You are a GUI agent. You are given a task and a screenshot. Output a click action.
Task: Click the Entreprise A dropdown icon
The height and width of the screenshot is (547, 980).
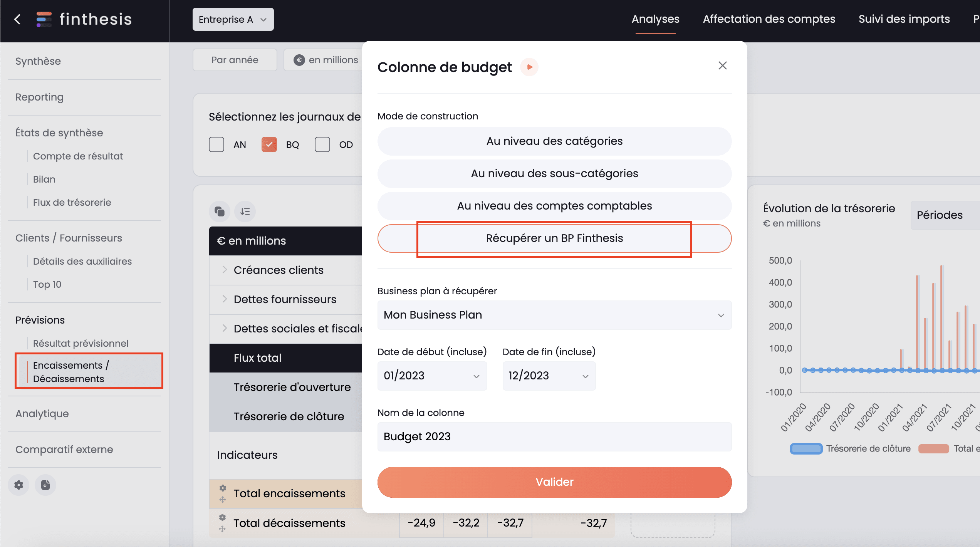[x=266, y=20]
